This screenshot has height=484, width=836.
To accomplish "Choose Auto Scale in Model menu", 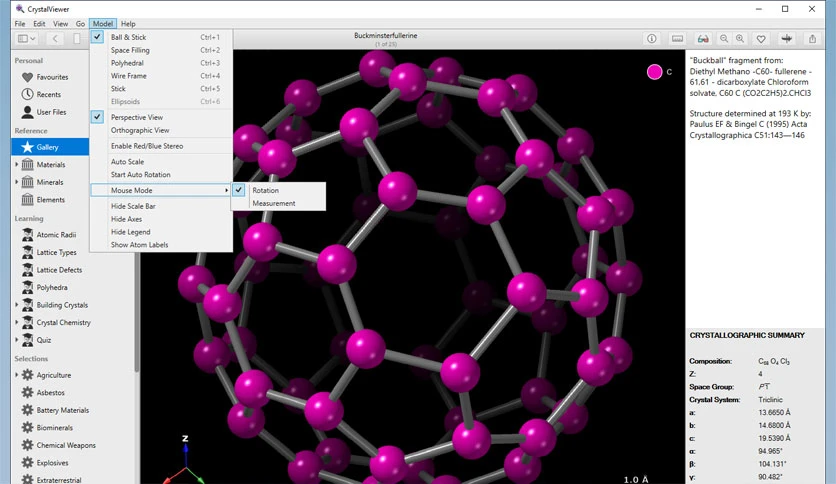I will (x=161, y=162).
